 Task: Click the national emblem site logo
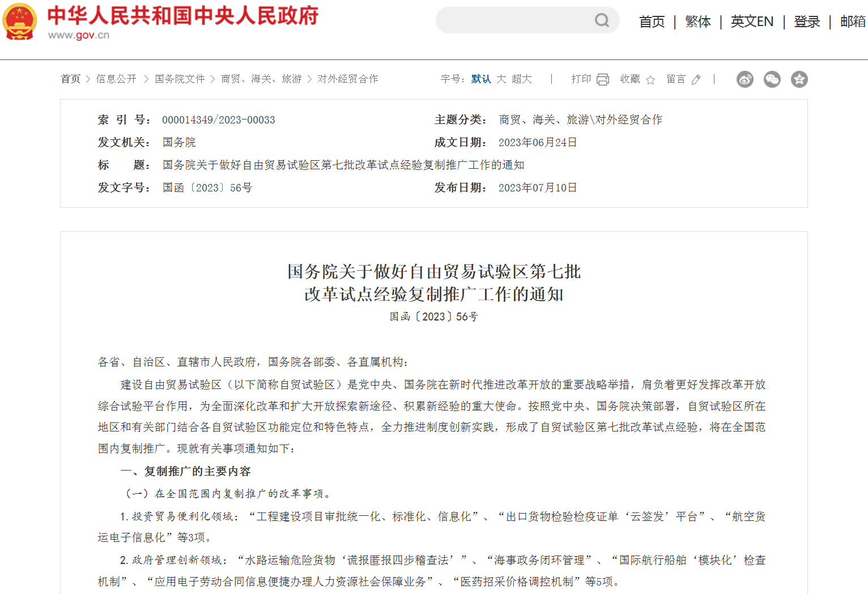click(x=20, y=23)
